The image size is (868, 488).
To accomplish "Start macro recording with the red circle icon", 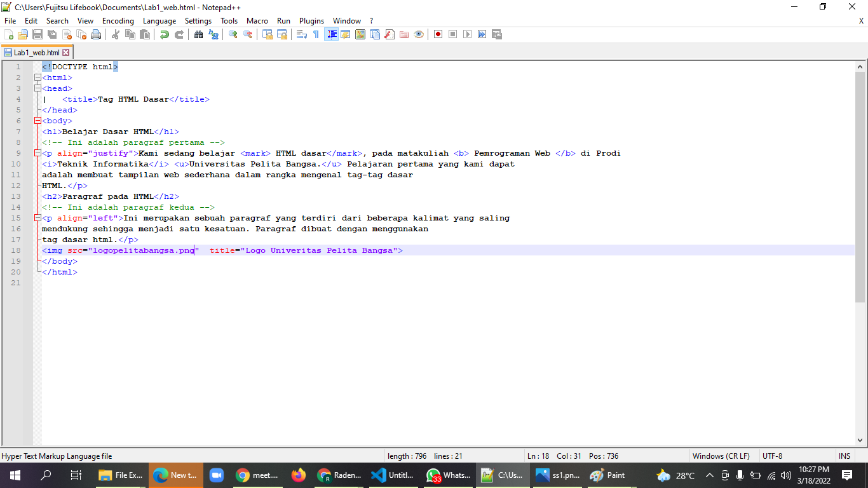I will point(438,34).
